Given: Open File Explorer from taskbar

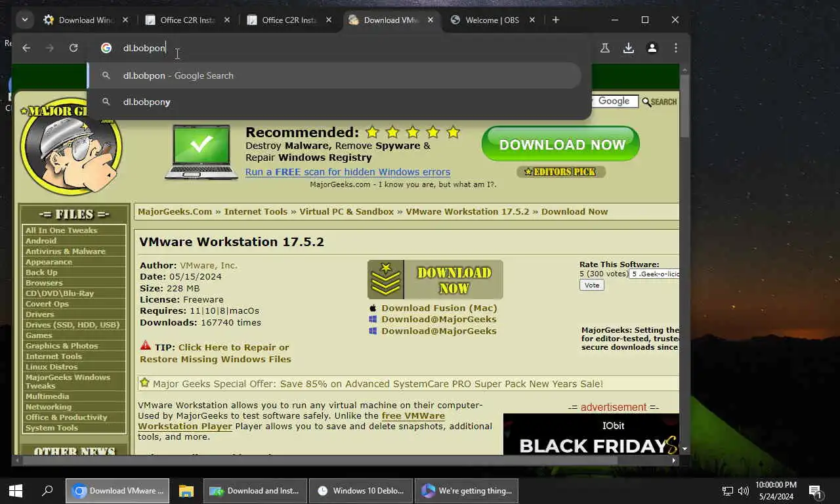Looking at the screenshot, I should [186, 490].
